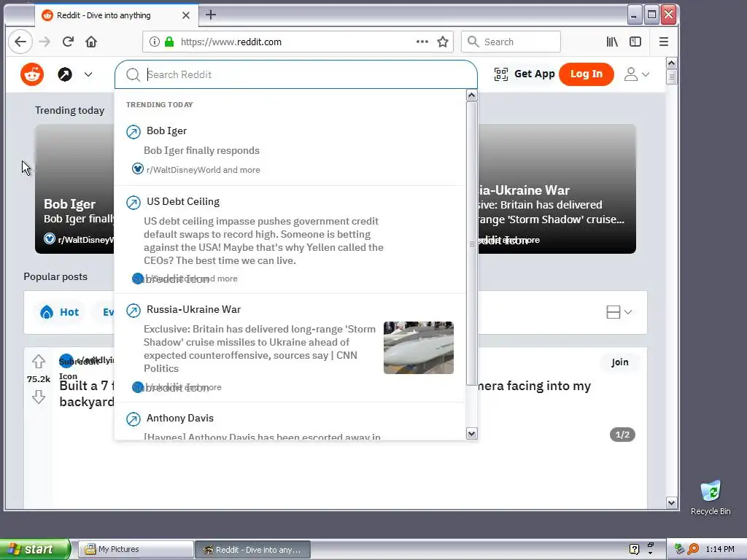Click the cruise missile thumbnail image
747x560 pixels.
pyautogui.click(x=418, y=348)
